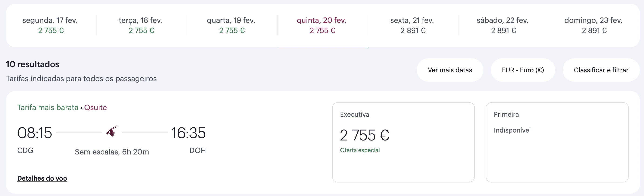Click the Tarifa mais barata label
The height and width of the screenshot is (196, 644).
pos(48,108)
